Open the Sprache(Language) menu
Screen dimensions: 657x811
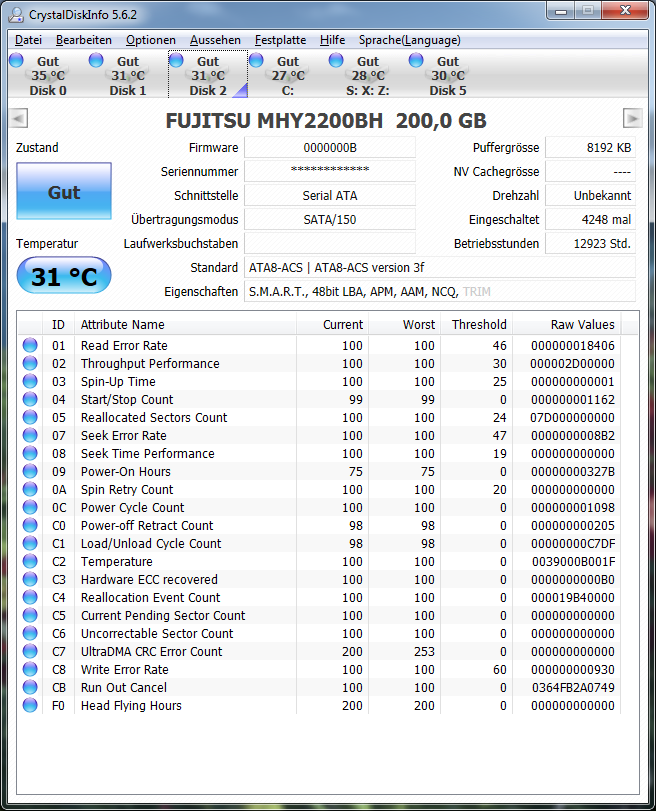pos(410,40)
